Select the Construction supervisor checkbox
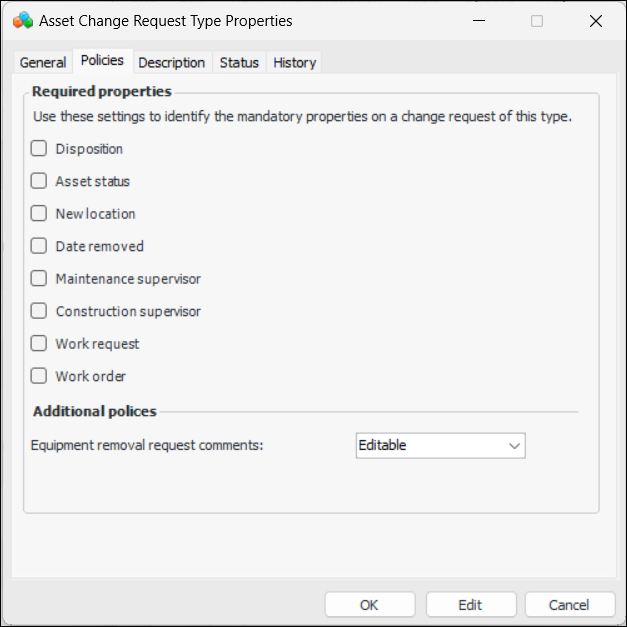This screenshot has width=627, height=627. [x=39, y=311]
